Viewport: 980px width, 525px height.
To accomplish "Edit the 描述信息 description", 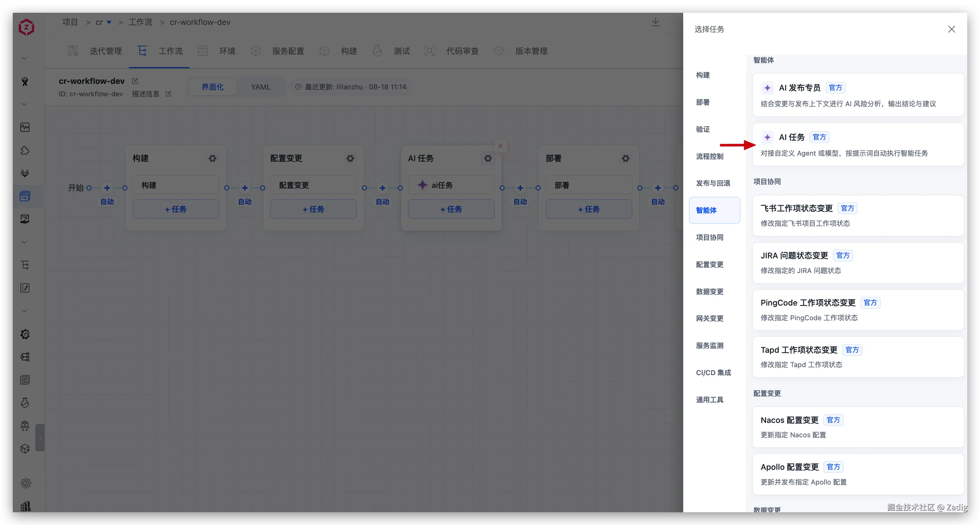I will 168,94.
